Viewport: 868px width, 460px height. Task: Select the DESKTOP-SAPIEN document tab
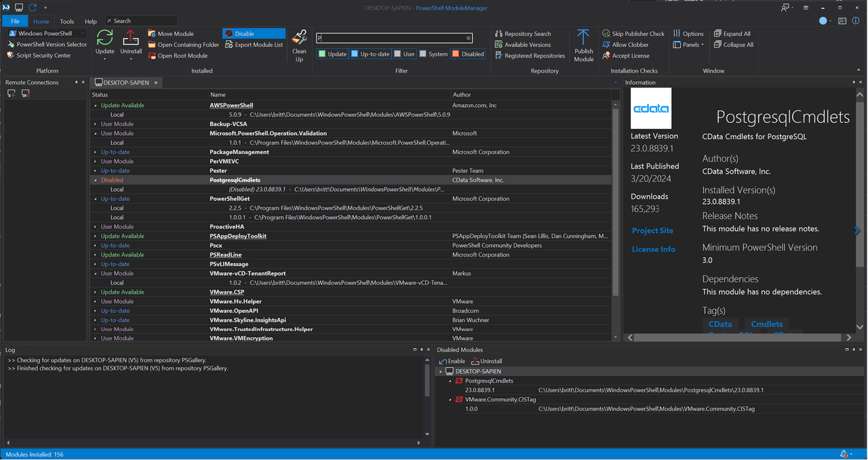click(125, 82)
